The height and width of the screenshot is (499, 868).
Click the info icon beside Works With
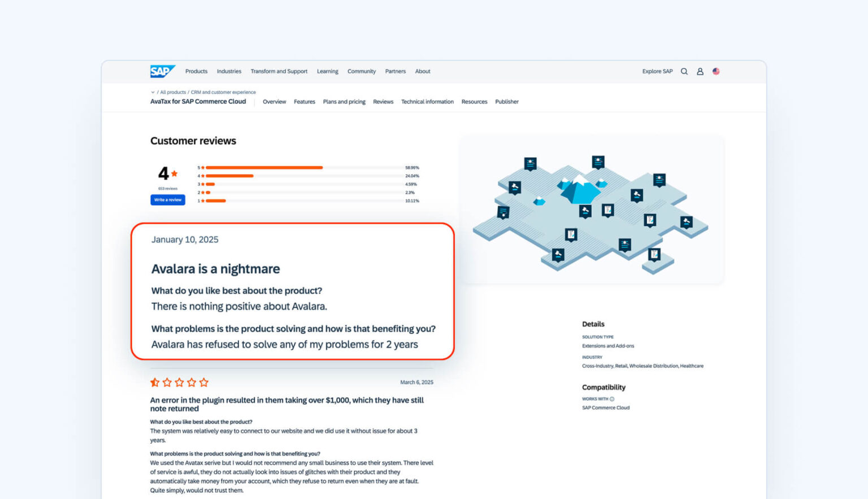tap(612, 398)
